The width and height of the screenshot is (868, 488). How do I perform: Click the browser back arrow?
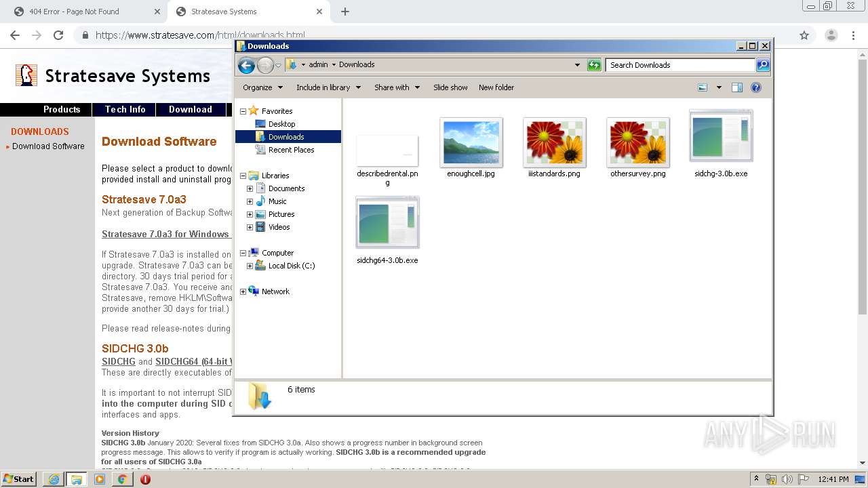coord(15,35)
